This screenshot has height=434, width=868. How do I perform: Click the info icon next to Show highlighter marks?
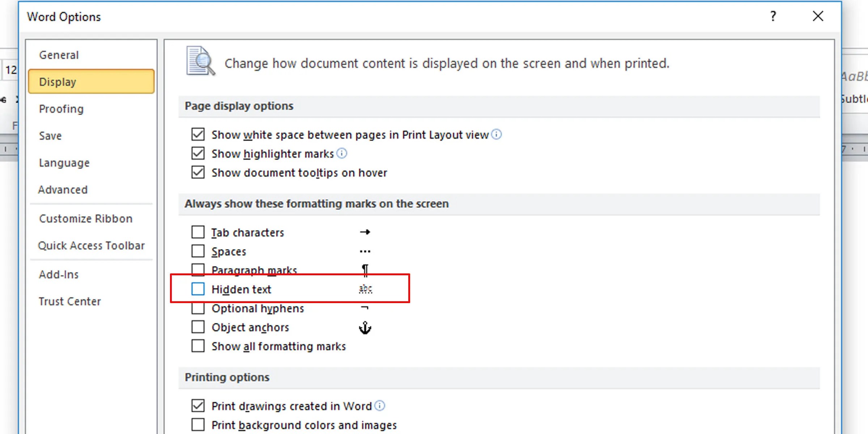click(x=342, y=153)
